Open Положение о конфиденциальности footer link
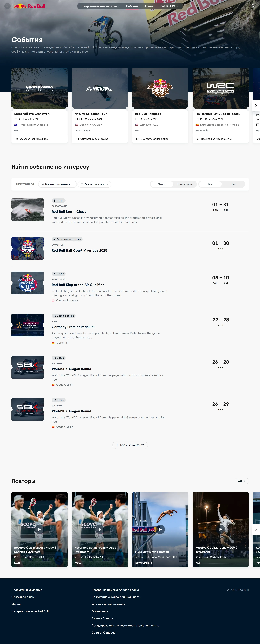Viewport: 260px width, 644px height. [116, 597]
